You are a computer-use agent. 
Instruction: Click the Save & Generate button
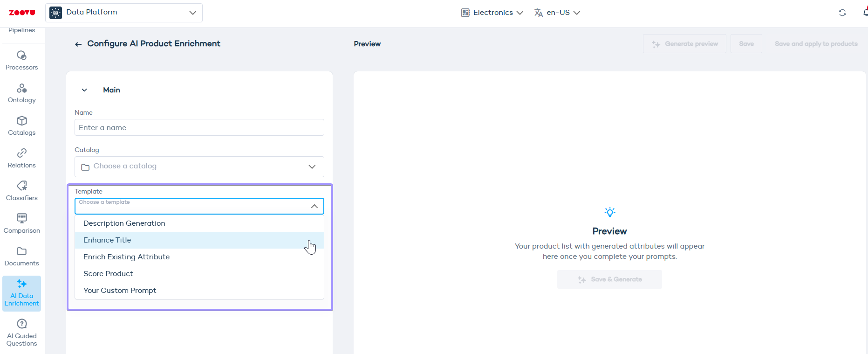[x=609, y=279]
